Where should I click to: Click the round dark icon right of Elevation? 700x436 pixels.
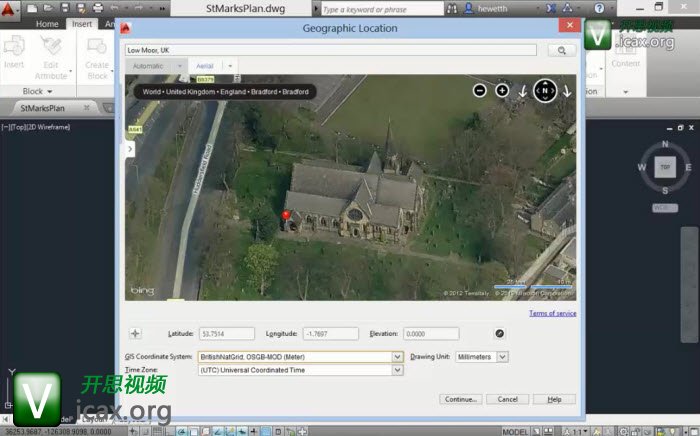click(x=499, y=334)
